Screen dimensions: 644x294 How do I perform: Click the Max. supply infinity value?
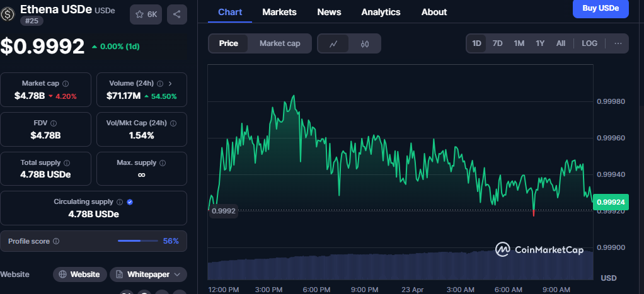141,174
